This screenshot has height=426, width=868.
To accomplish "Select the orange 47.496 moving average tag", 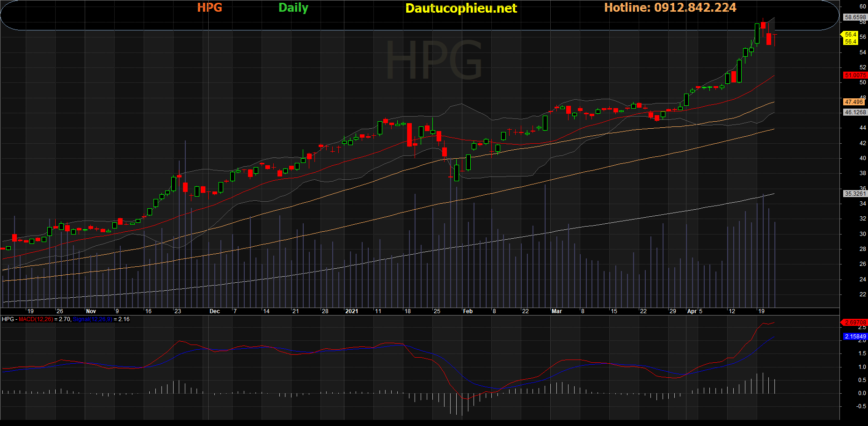I will pos(854,102).
